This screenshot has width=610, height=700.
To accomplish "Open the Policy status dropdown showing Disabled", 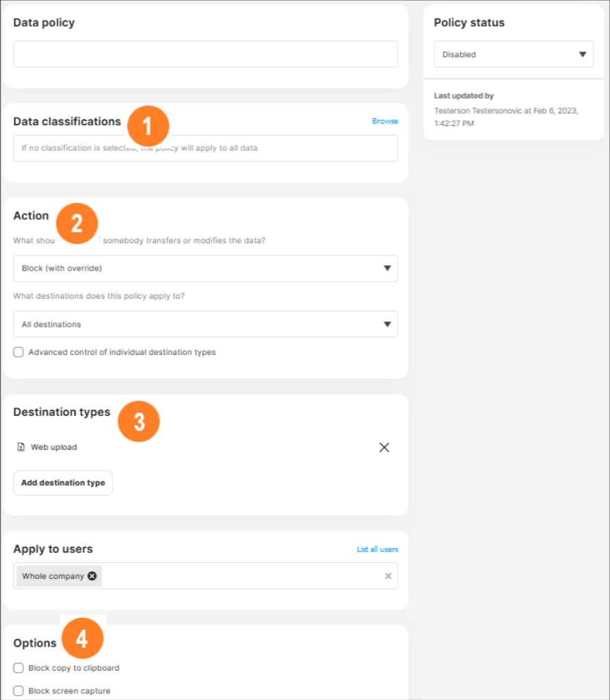I will click(513, 54).
